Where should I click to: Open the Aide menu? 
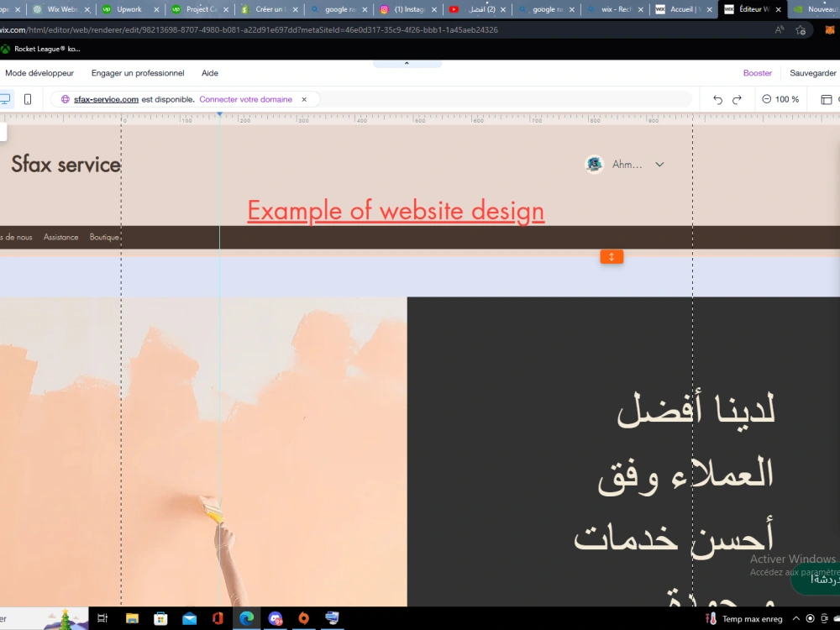209,73
